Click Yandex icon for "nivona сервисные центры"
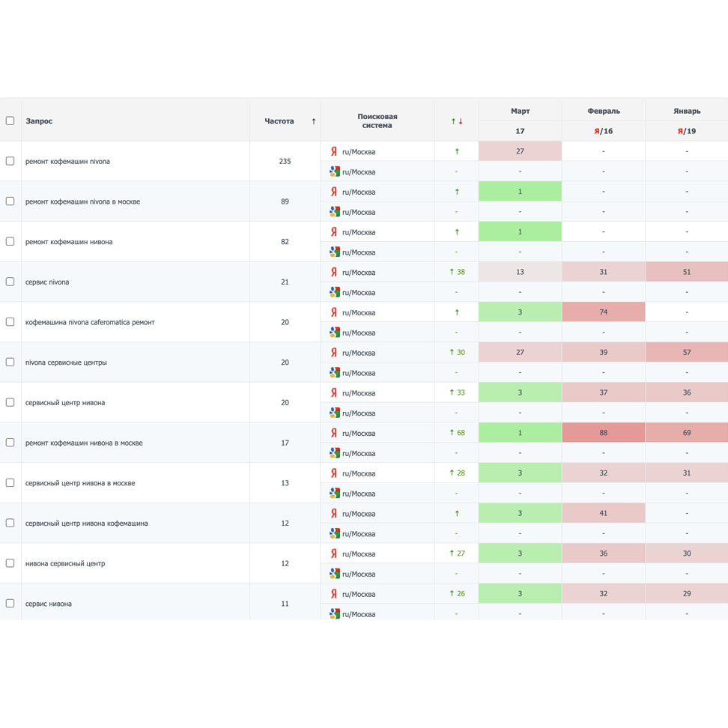 click(333, 353)
